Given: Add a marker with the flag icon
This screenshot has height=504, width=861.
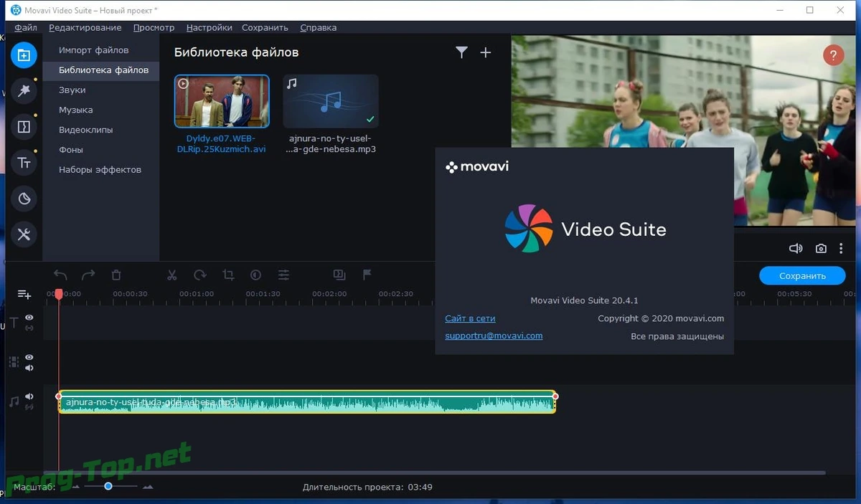Looking at the screenshot, I should coord(367,275).
